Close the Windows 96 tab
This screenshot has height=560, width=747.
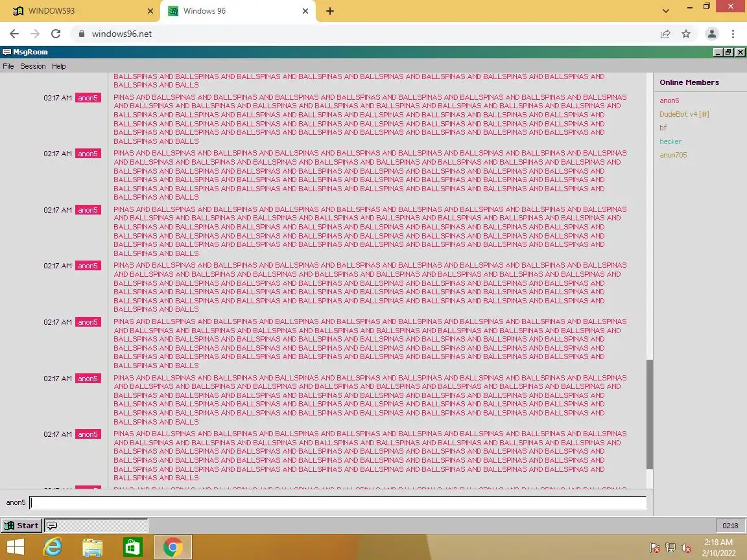305,11
